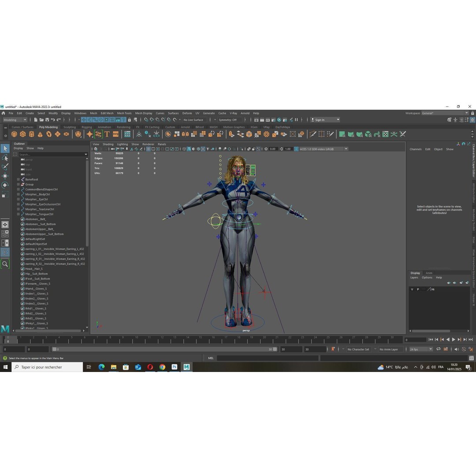The image size is (476, 476).
Task: Click the Outliner Display menu
Action: pyautogui.click(x=18, y=149)
